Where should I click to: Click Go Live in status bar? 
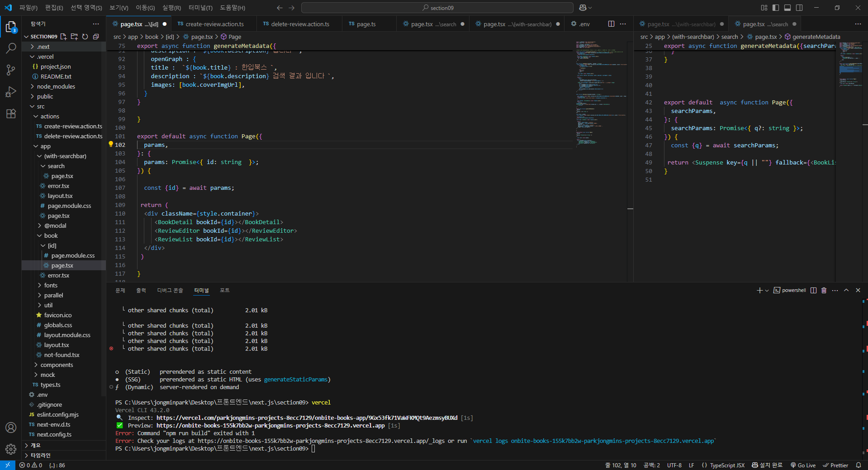pyautogui.click(x=803, y=465)
